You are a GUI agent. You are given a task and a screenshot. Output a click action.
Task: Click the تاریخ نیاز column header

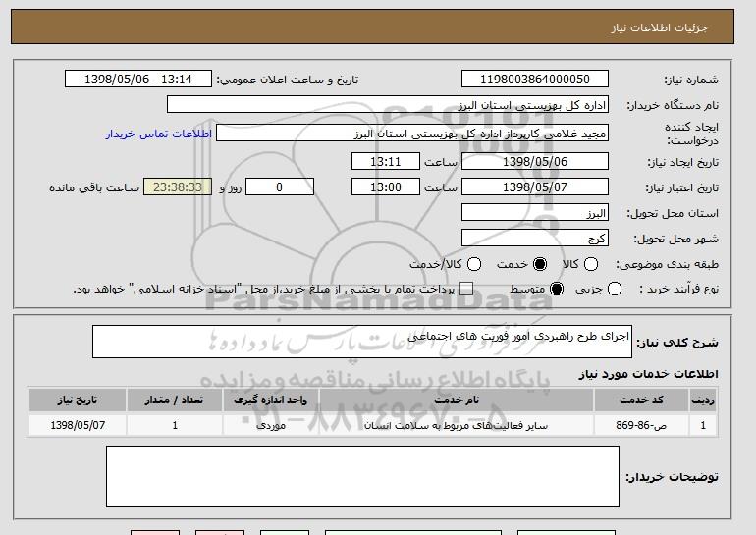click(78, 401)
